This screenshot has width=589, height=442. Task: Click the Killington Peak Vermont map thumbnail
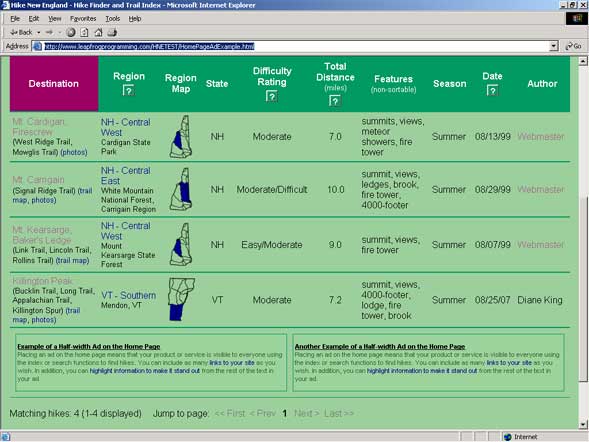tap(181, 299)
